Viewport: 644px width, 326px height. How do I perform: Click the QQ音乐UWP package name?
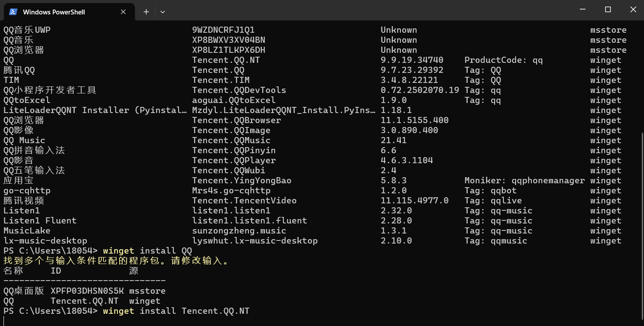[27, 30]
